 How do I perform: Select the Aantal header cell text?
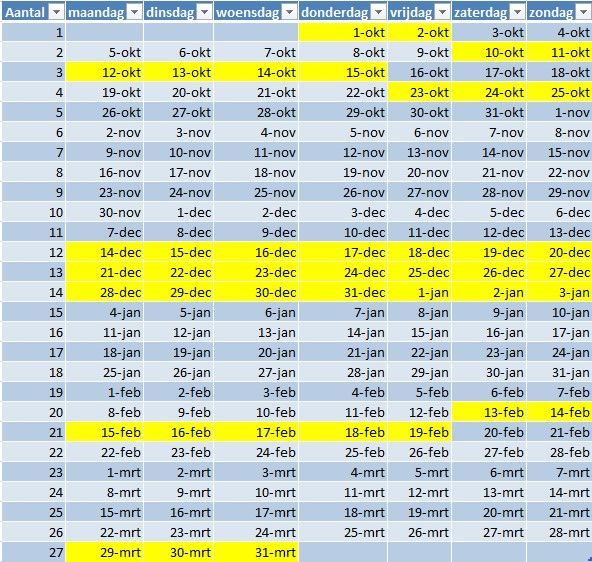tap(25, 12)
